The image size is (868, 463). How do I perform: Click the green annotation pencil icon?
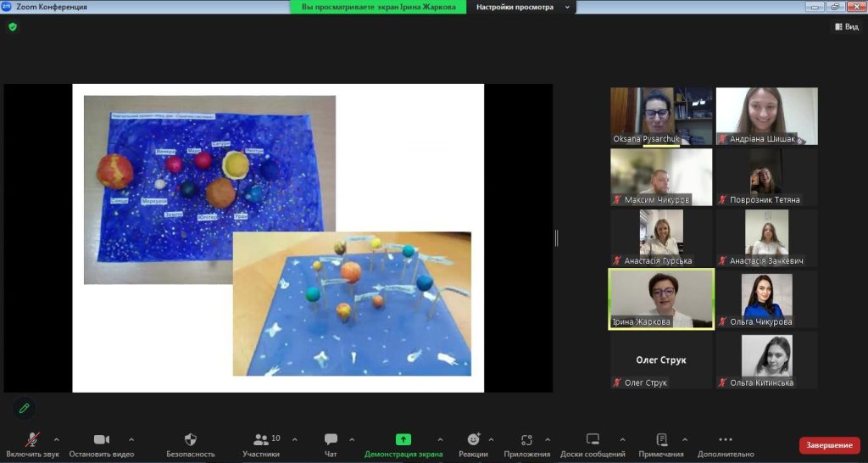point(24,408)
